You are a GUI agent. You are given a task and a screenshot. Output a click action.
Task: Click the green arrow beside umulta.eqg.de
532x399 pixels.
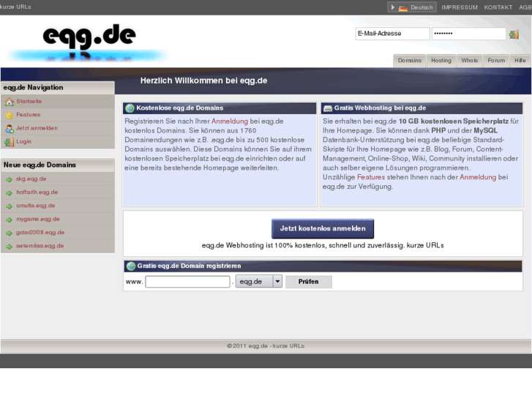tap(10, 206)
